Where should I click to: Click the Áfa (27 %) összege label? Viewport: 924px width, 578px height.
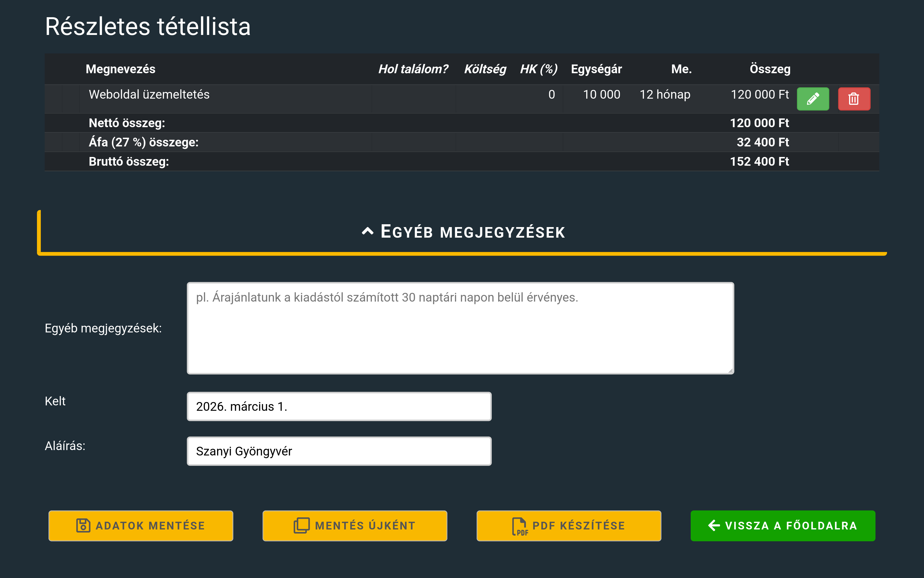pos(143,142)
